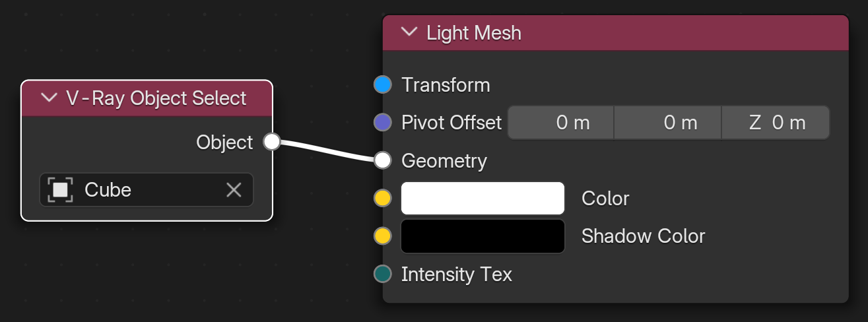This screenshot has height=322, width=868.
Task: Open the white Color swatch
Action: click(483, 199)
